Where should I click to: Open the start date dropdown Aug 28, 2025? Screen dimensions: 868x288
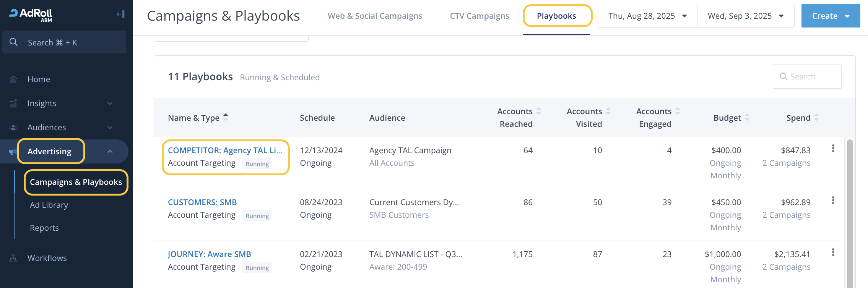click(647, 16)
